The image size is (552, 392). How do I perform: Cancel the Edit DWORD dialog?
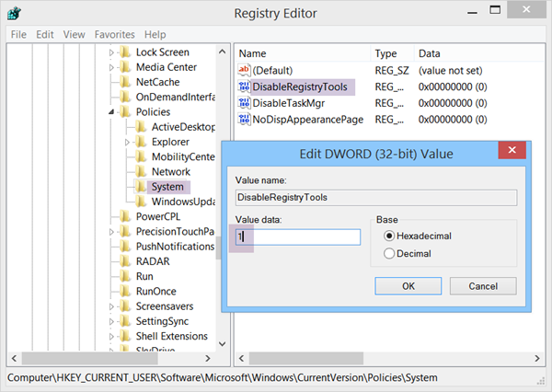(x=483, y=286)
